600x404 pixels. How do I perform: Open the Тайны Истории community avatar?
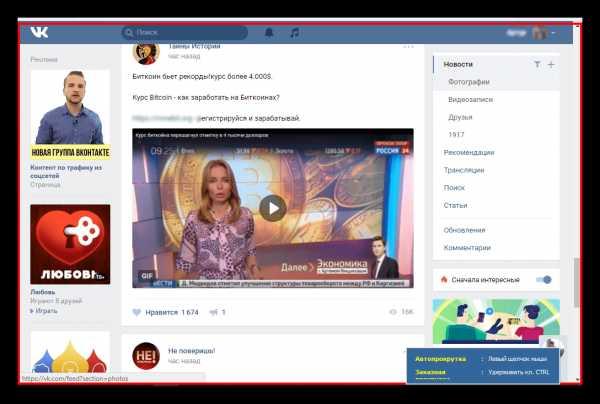tap(146, 53)
